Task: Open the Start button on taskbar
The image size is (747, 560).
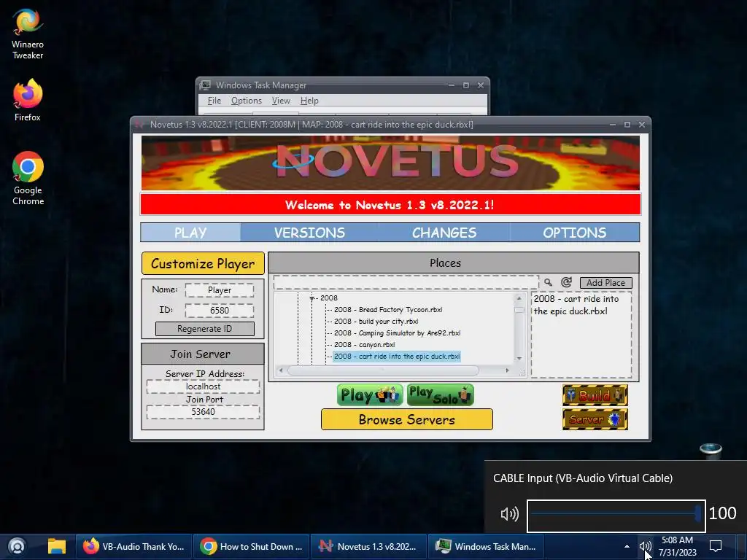Action: (18, 547)
